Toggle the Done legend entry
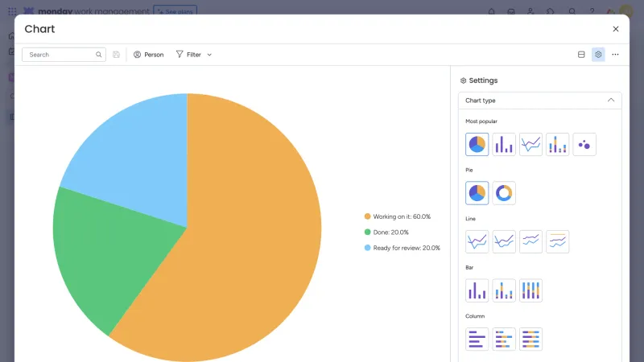The image size is (644, 362). click(x=386, y=232)
